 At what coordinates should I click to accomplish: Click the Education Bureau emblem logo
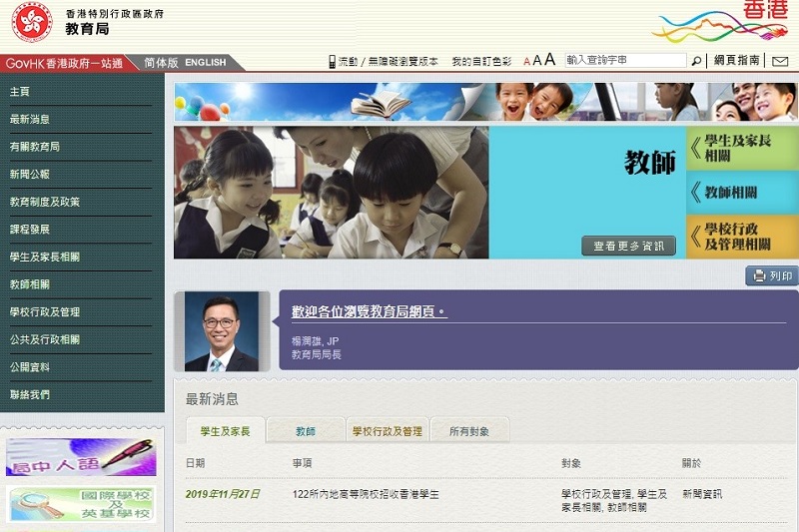pyautogui.click(x=32, y=23)
